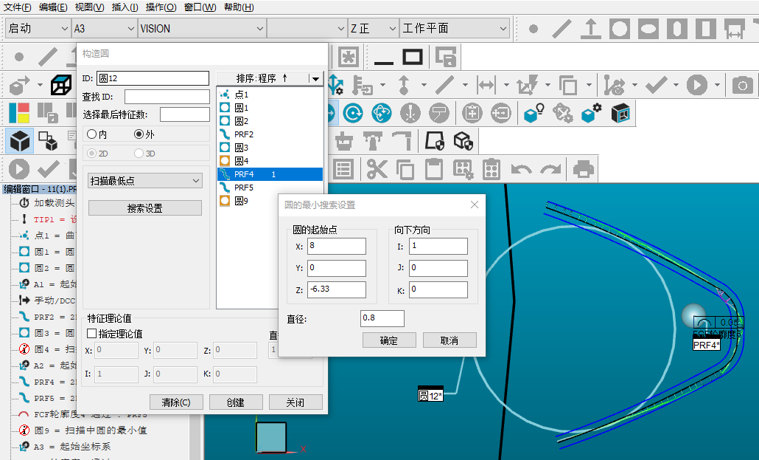Screen dimensions: 759x460
Task: Click the 确定 button in search settings
Action: click(x=389, y=341)
